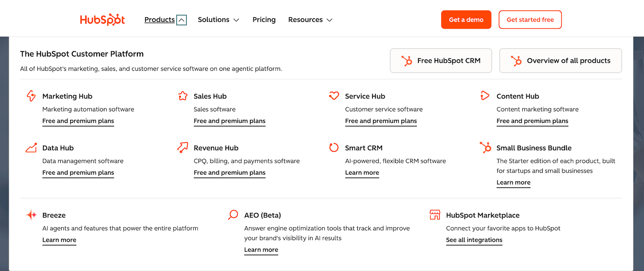The image size is (644, 271).
Task: Open Free HubSpot CRM
Action: (x=441, y=61)
